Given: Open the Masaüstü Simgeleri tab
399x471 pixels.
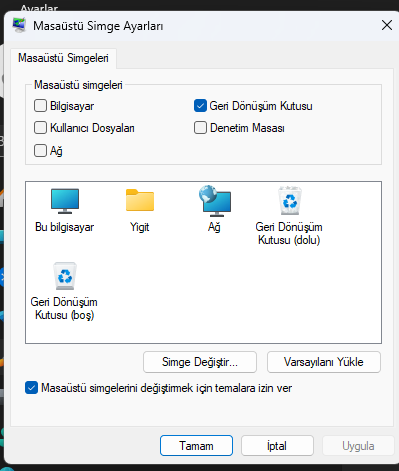Looking at the screenshot, I should (x=63, y=58).
